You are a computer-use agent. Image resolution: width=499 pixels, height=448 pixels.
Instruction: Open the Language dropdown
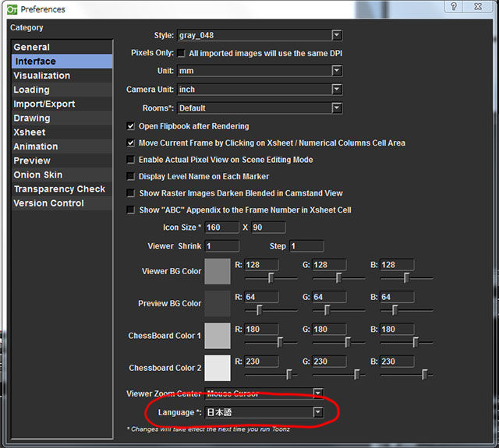coord(264,412)
